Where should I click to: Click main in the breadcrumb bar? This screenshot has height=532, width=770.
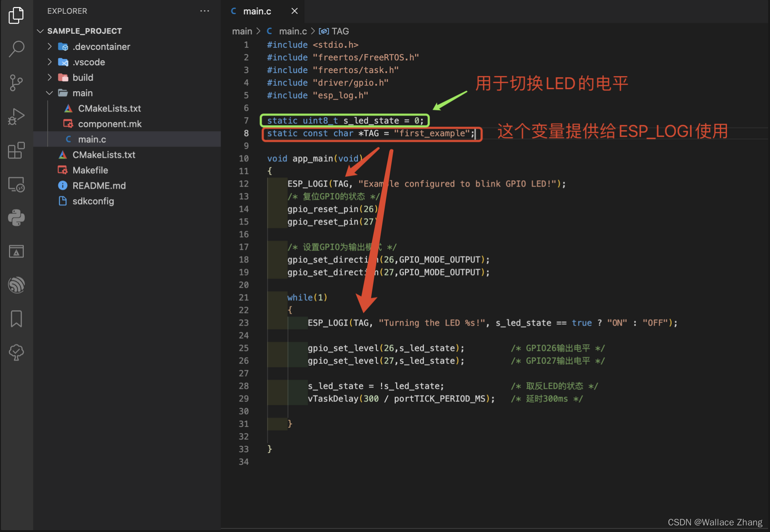coord(242,31)
